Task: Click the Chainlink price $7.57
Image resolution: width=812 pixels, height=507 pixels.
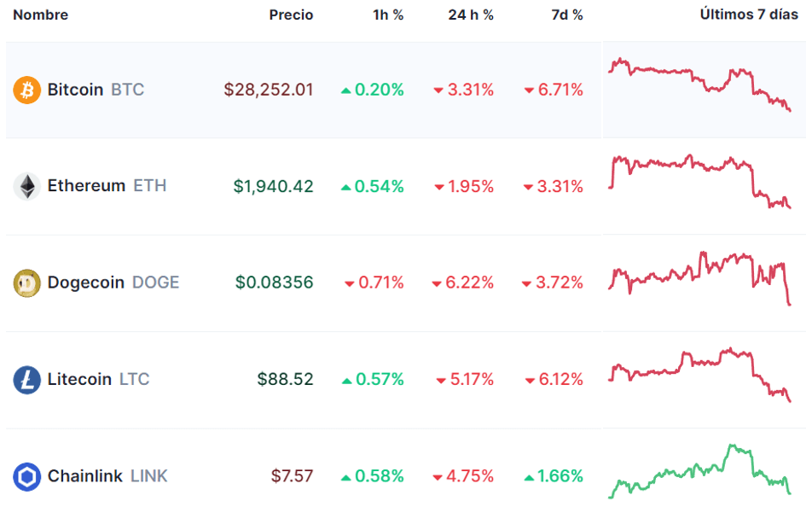Action: coord(292,476)
